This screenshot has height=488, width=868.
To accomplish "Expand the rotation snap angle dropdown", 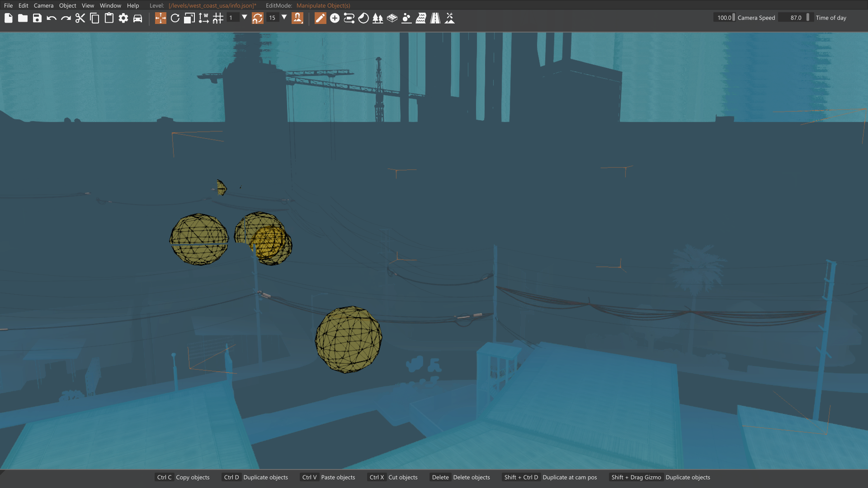I will pos(284,17).
